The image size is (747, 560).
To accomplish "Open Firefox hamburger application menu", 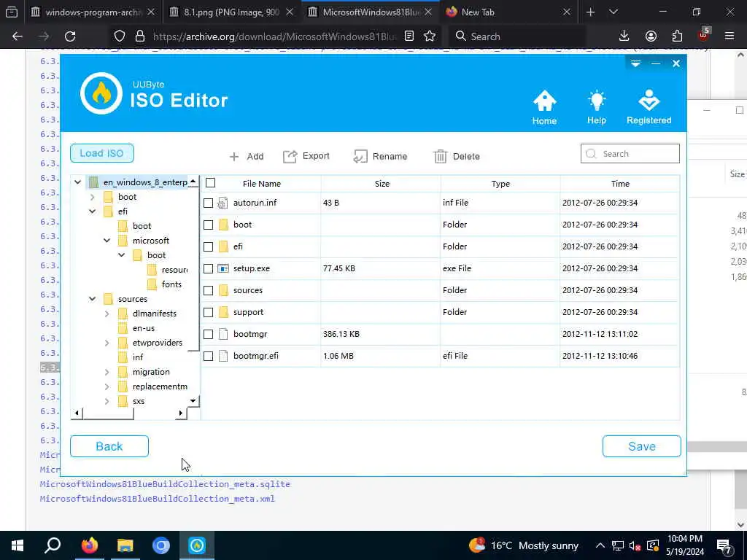I will [x=729, y=36].
